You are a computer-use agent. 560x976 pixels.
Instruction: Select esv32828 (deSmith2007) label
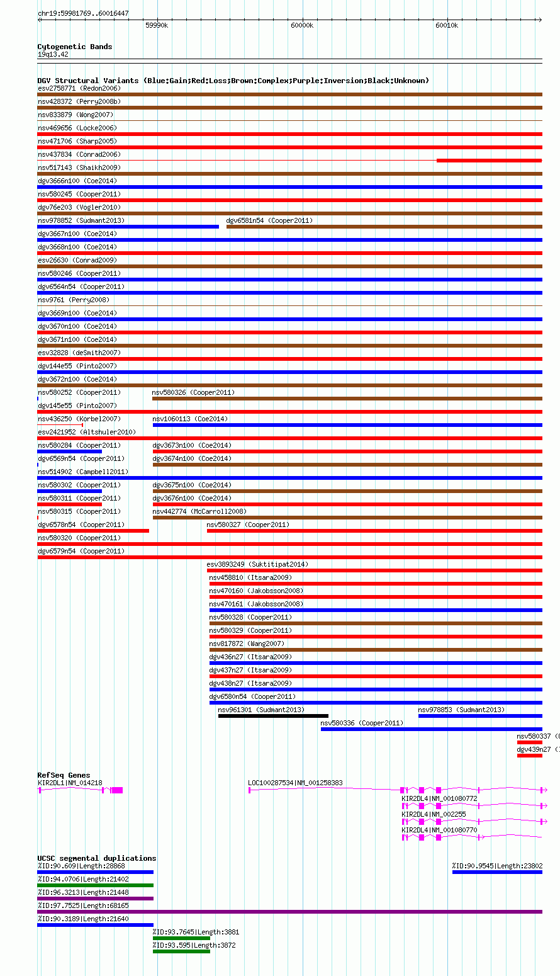[79, 353]
